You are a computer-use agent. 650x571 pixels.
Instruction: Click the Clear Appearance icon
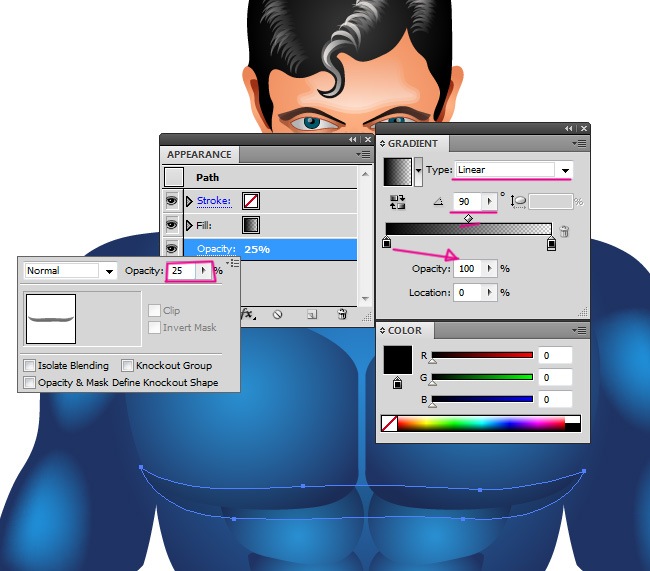coord(277,315)
